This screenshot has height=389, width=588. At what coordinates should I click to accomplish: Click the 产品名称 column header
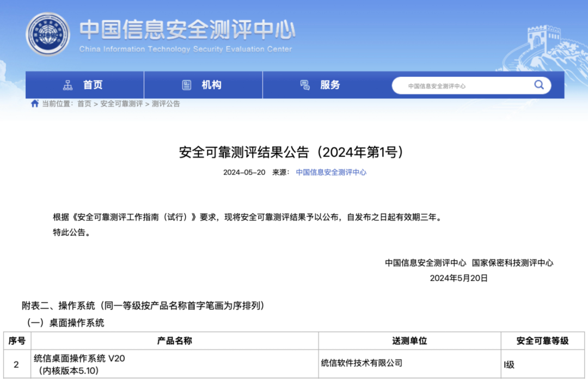(x=175, y=341)
